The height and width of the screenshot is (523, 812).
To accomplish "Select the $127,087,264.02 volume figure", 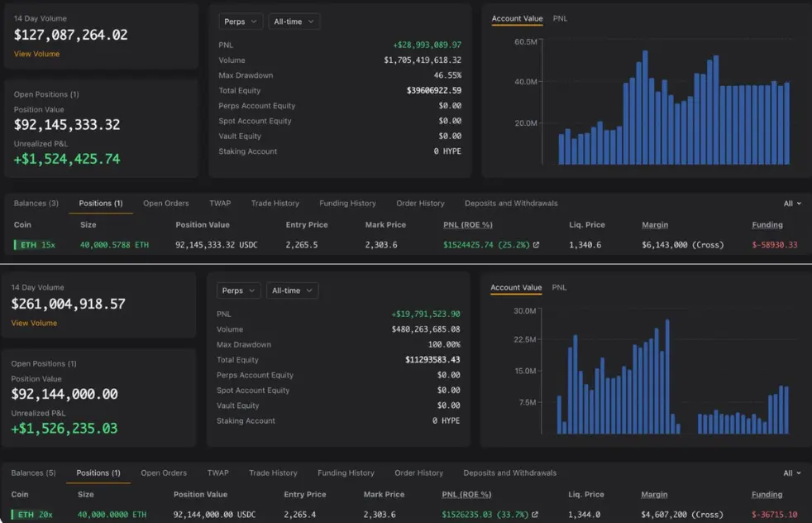I will 70,35.
